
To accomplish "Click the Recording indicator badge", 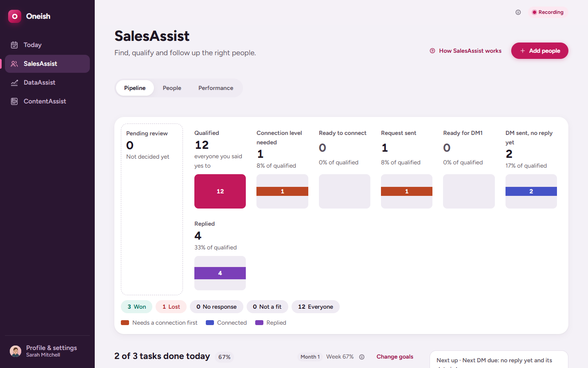I will (548, 12).
